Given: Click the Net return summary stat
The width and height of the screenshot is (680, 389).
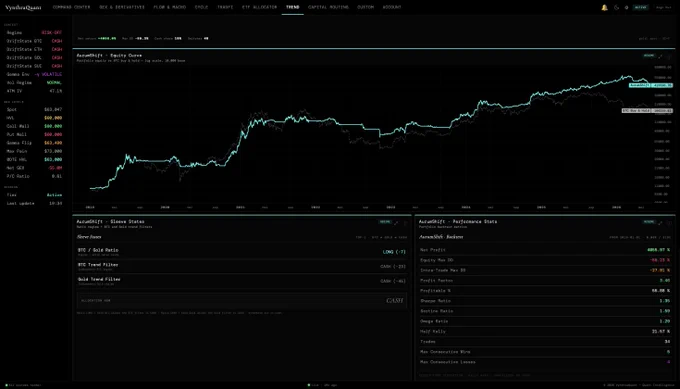Looking at the screenshot, I should click(x=97, y=39).
